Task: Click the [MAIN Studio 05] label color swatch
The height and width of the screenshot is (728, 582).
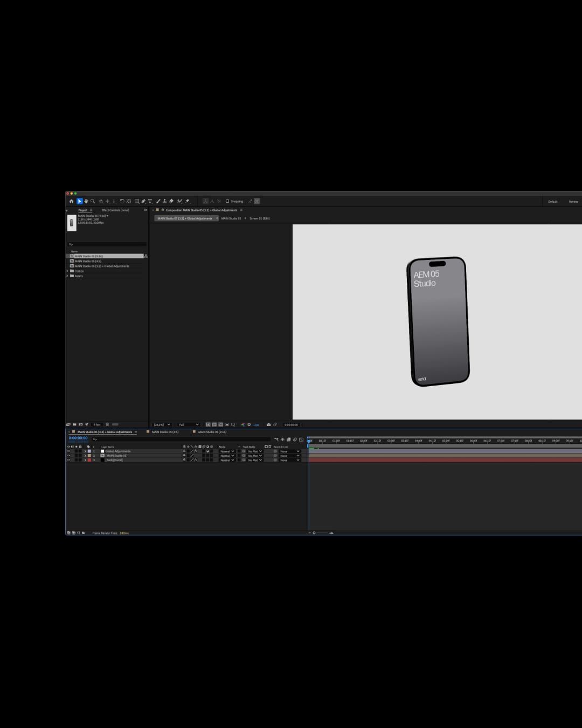Action: (89, 456)
